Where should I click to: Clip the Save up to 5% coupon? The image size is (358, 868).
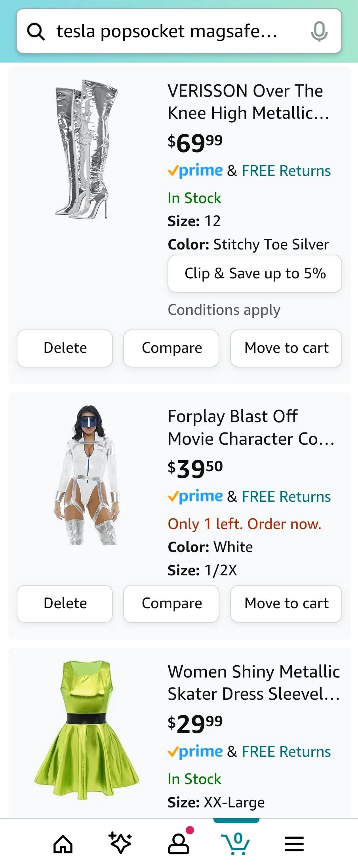point(255,273)
